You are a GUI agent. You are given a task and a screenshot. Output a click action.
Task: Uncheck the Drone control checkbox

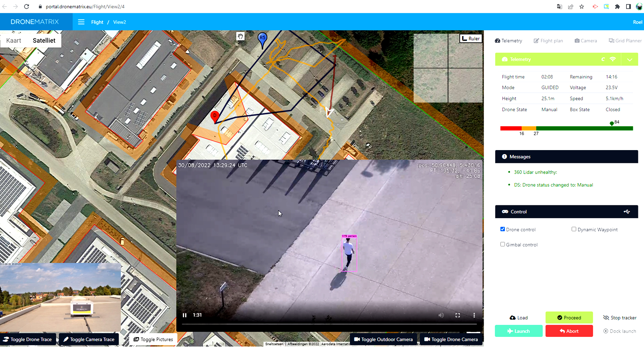(x=503, y=229)
